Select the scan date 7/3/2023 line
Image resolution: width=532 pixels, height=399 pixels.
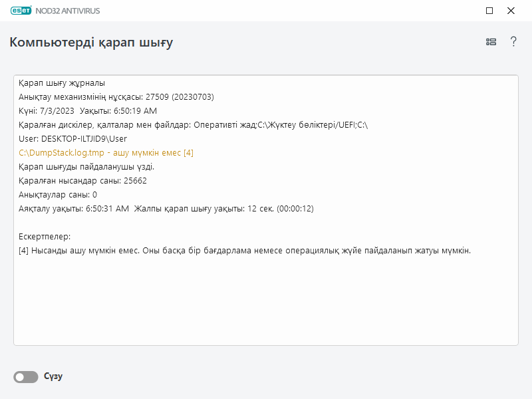pos(88,111)
